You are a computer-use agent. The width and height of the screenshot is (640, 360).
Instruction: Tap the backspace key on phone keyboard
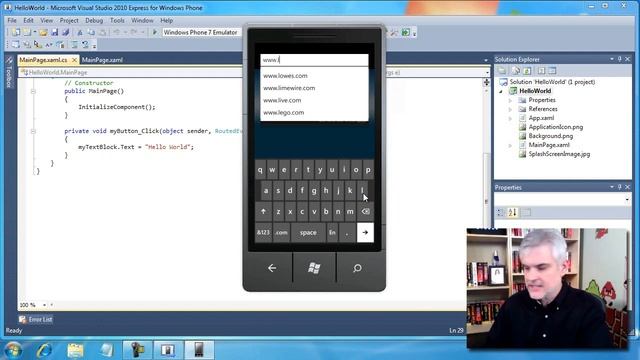click(365, 211)
